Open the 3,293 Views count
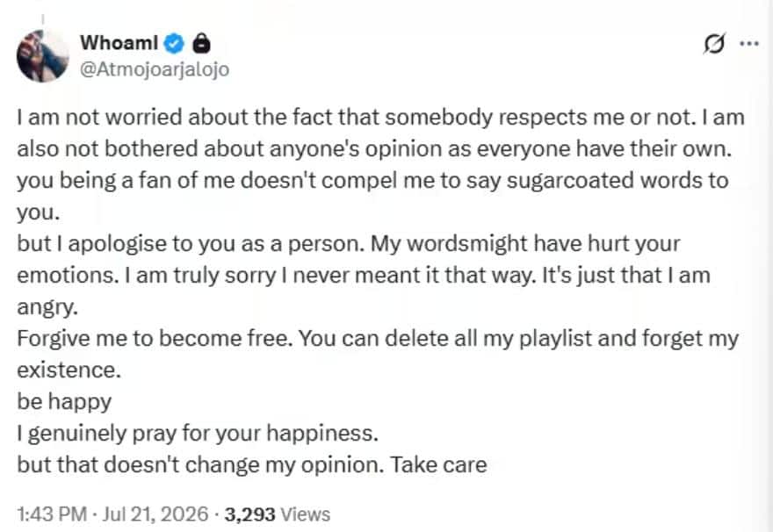This screenshot has height=532, width=773. 277,514
